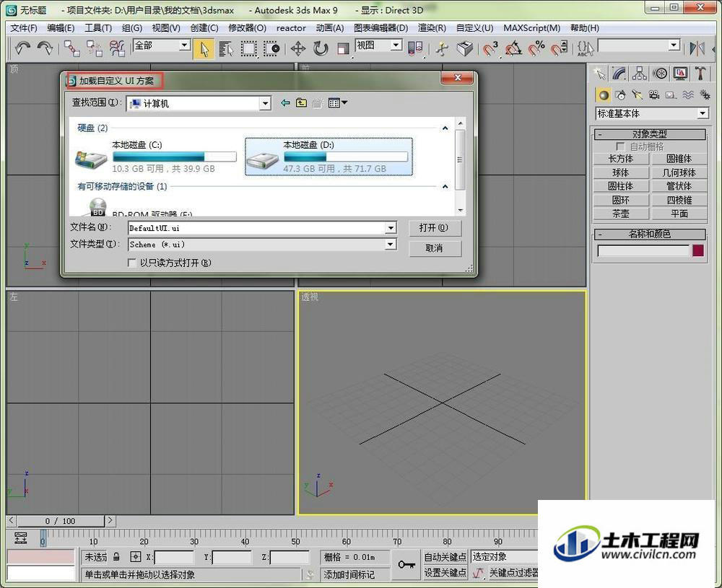Click the Select and Manipulate icon
Viewport: 722px width, 588px height.
[442, 48]
